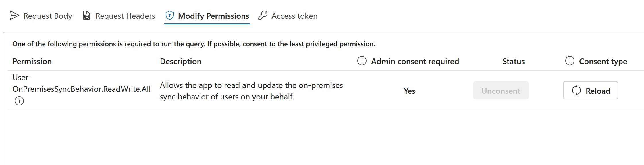This screenshot has height=165, width=644.
Task: Select the User-OnPremisesSyncBehavior.ReadWrite.All permission name
Action: click(81, 89)
